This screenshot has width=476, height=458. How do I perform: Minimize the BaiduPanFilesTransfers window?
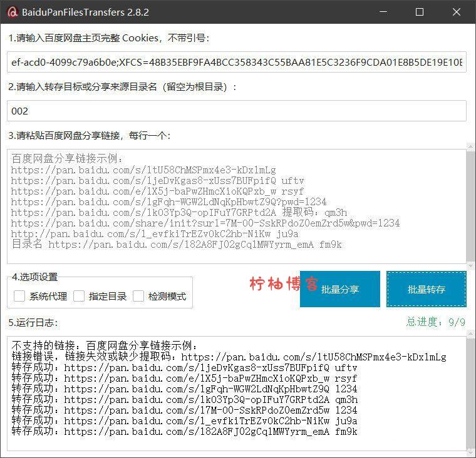(x=383, y=12)
